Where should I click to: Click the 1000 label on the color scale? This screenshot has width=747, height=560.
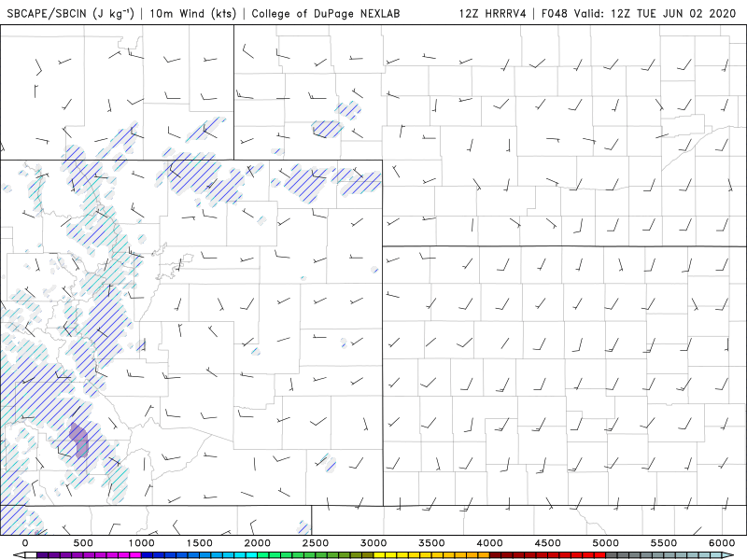pyautogui.click(x=142, y=543)
